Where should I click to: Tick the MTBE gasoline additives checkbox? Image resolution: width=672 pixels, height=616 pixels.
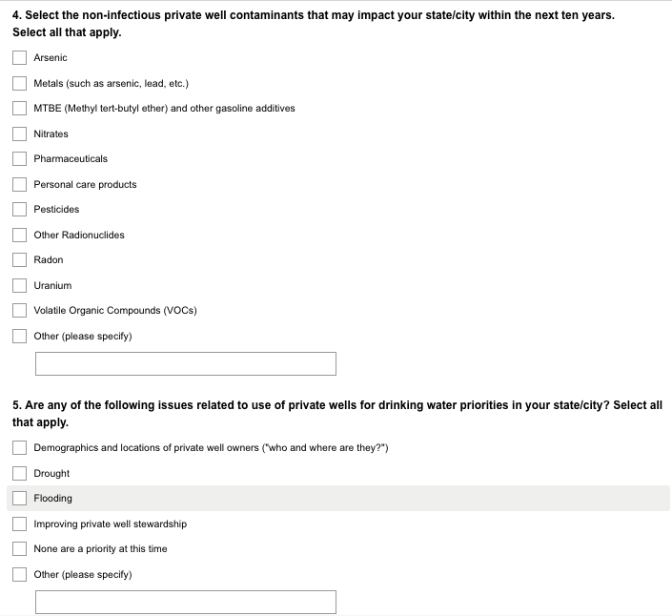pos(19,109)
